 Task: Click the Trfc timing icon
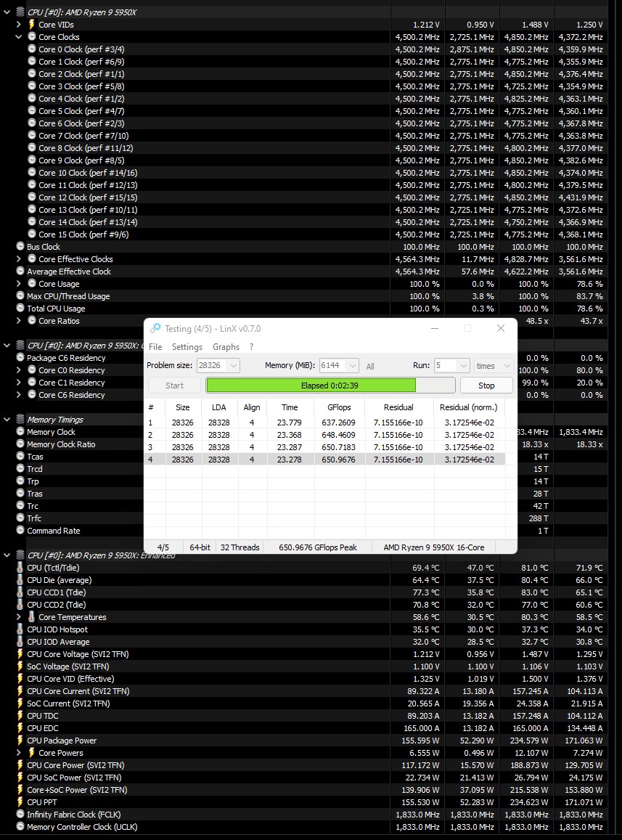20,518
